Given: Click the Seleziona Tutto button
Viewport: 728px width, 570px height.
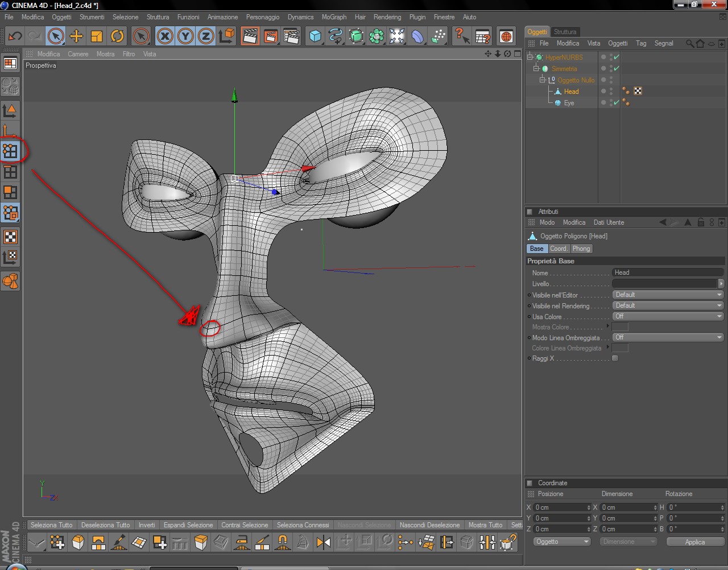Looking at the screenshot, I should point(52,525).
